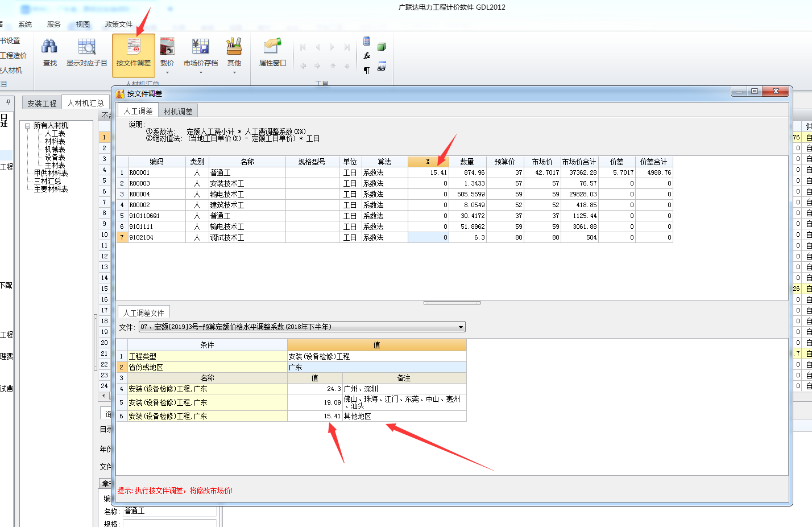Click the 显示对应子目 toolbar icon
The height and width of the screenshot is (527, 812).
(x=86, y=47)
